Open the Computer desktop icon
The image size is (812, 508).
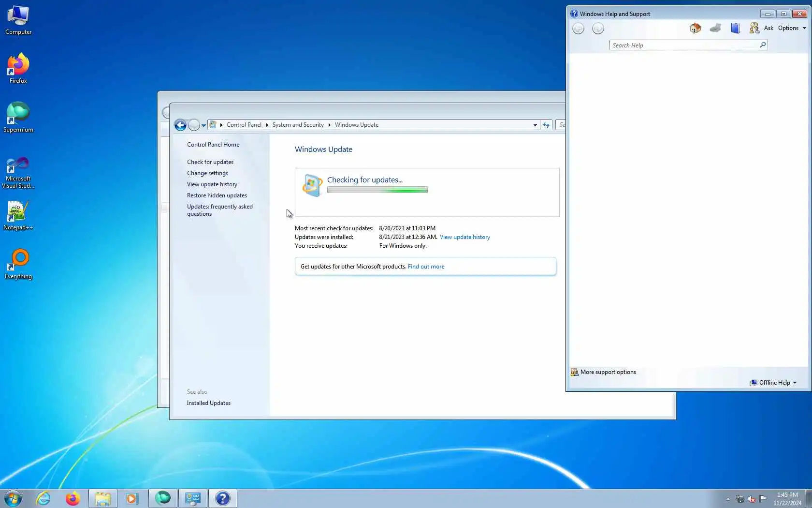(18, 20)
